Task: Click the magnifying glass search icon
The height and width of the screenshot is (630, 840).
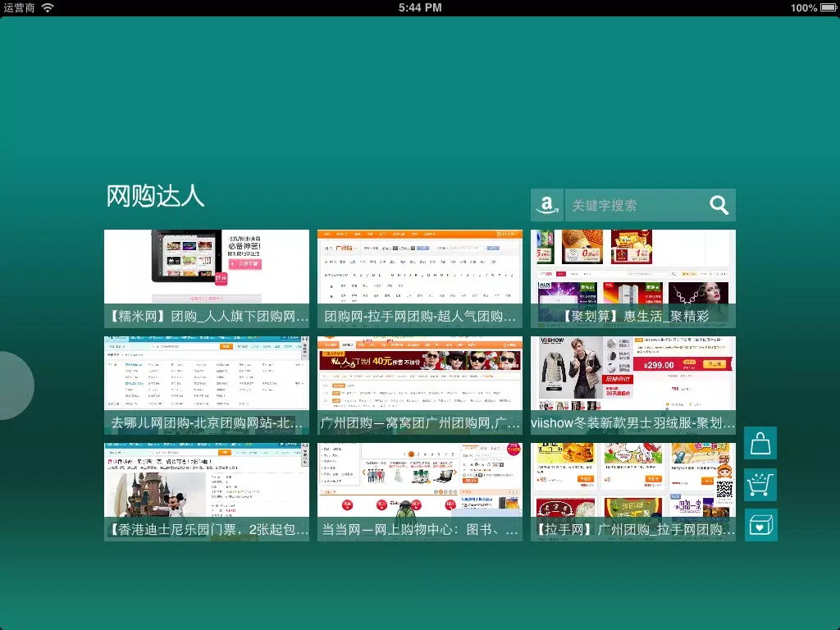Action: [x=719, y=205]
